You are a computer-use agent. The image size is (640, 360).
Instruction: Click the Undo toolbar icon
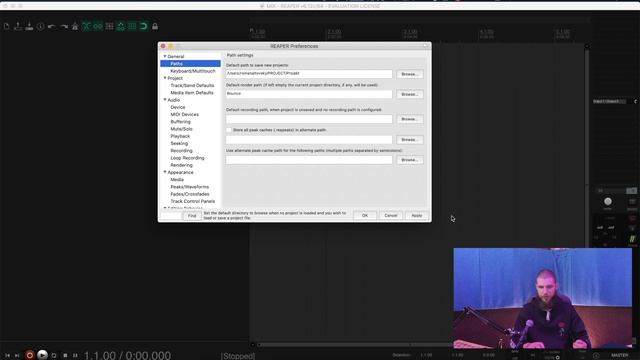(52, 27)
